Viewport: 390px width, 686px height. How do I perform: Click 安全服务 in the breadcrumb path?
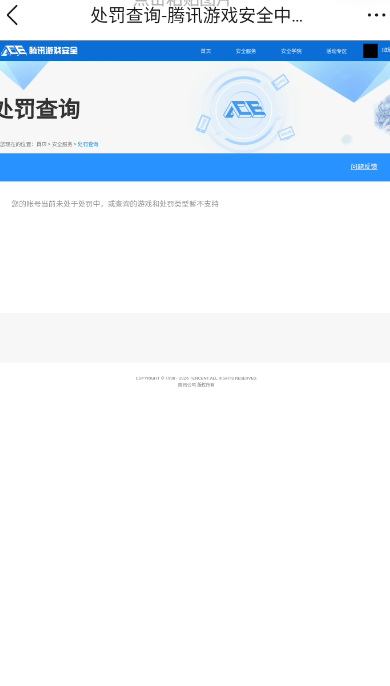click(62, 144)
